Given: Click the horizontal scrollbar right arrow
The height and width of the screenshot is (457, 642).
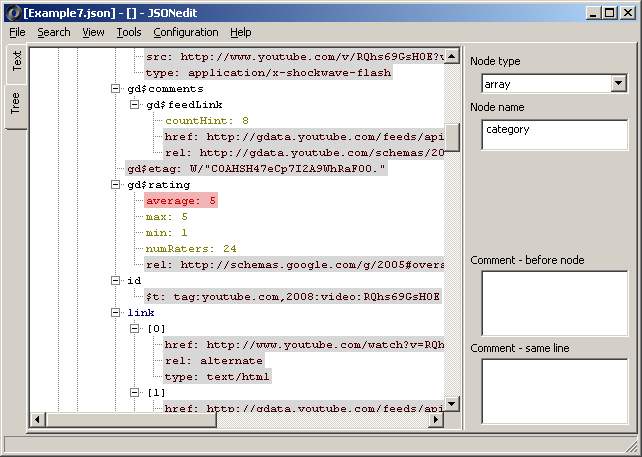Looking at the screenshot, I should point(436,420).
